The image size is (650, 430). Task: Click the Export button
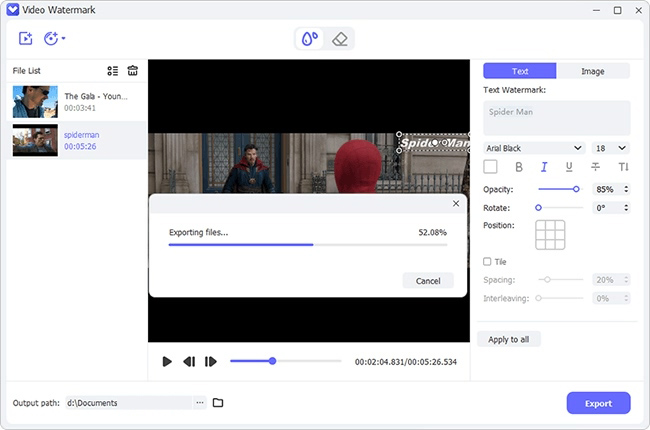point(598,403)
